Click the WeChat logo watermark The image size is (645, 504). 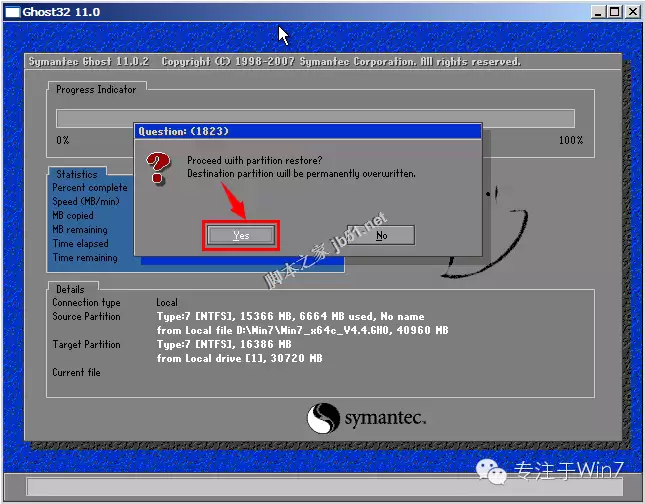[x=491, y=471]
